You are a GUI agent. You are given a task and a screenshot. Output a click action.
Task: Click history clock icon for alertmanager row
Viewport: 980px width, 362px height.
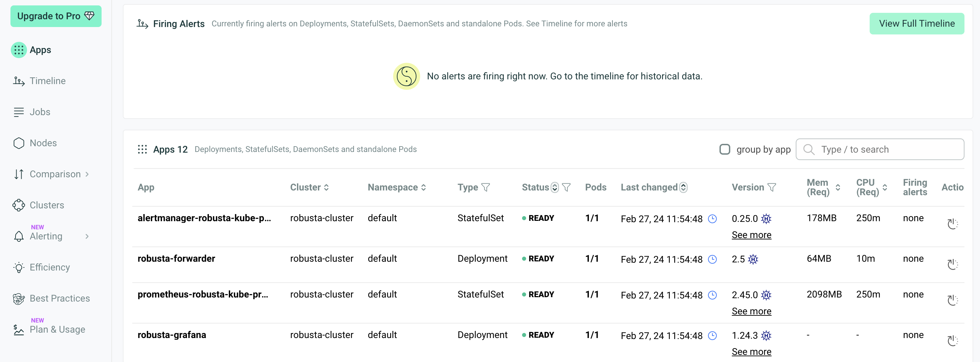(x=712, y=219)
